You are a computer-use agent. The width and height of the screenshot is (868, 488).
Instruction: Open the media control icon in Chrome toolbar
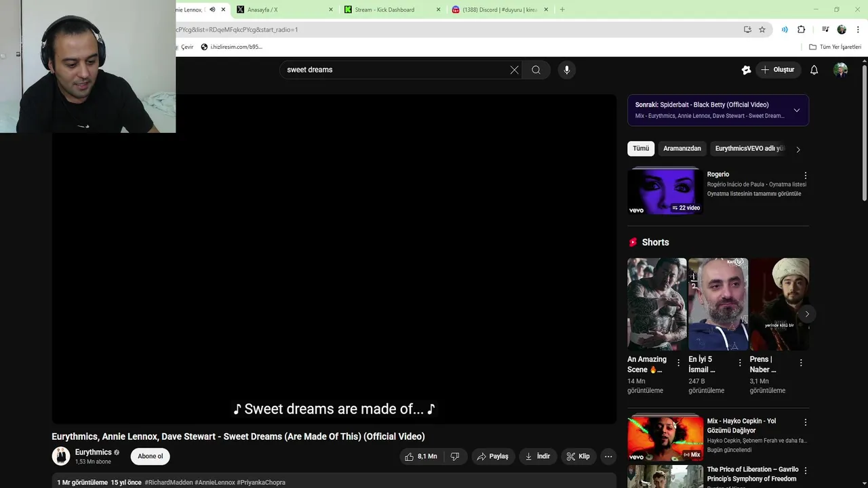pyautogui.click(x=825, y=29)
